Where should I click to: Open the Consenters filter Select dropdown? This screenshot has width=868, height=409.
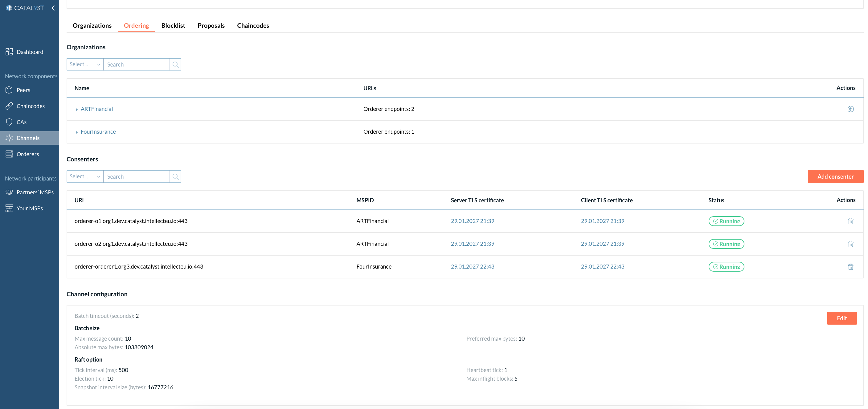click(85, 176)
